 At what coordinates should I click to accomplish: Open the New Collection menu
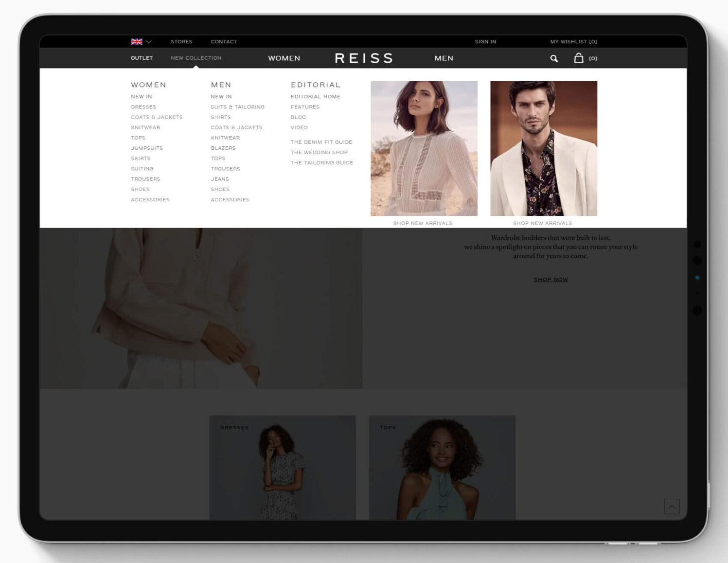pos(196,58)
